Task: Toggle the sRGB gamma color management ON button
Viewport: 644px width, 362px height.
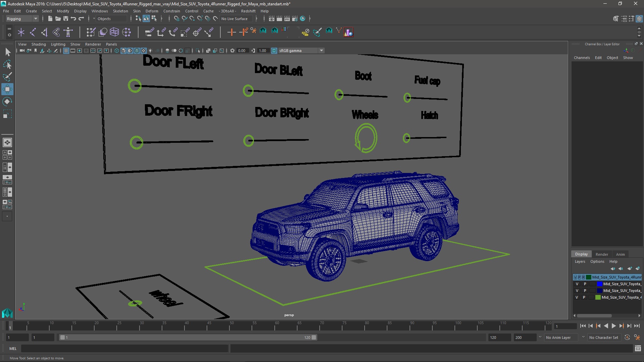Action: coord(274,51)
